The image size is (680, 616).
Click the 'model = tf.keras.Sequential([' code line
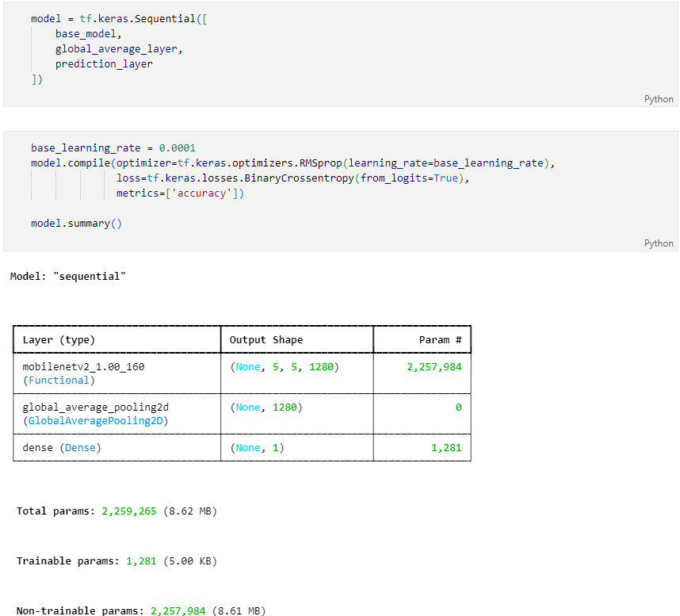click(119, 19)
